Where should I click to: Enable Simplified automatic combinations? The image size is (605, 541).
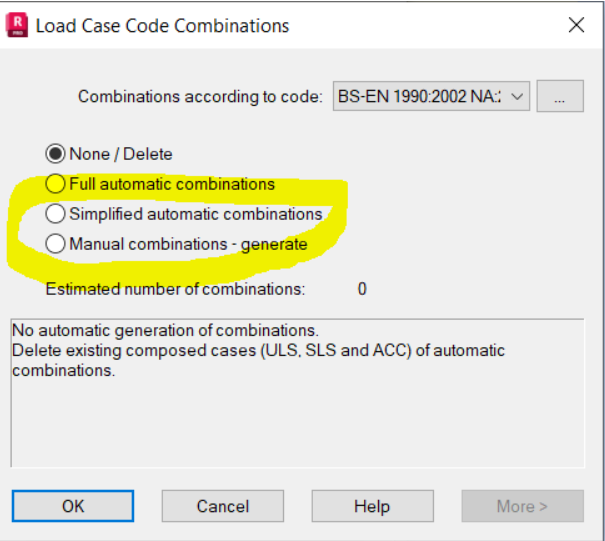(56, 214)
